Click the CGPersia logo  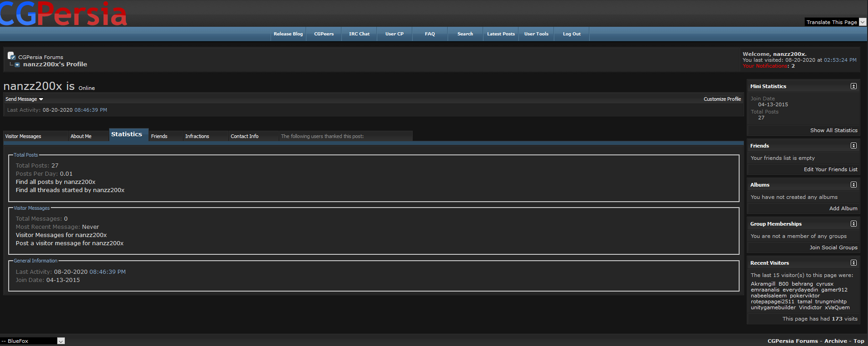(x=64, y=13)
